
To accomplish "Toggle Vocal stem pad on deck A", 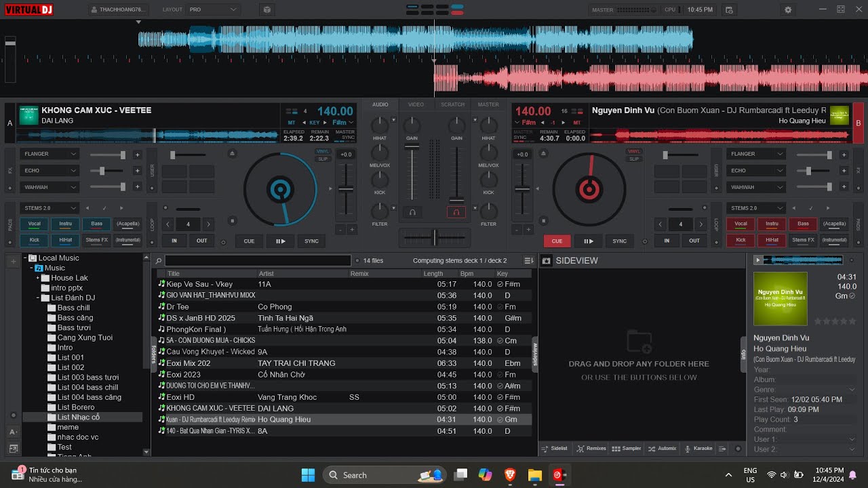I will point(34,224).
